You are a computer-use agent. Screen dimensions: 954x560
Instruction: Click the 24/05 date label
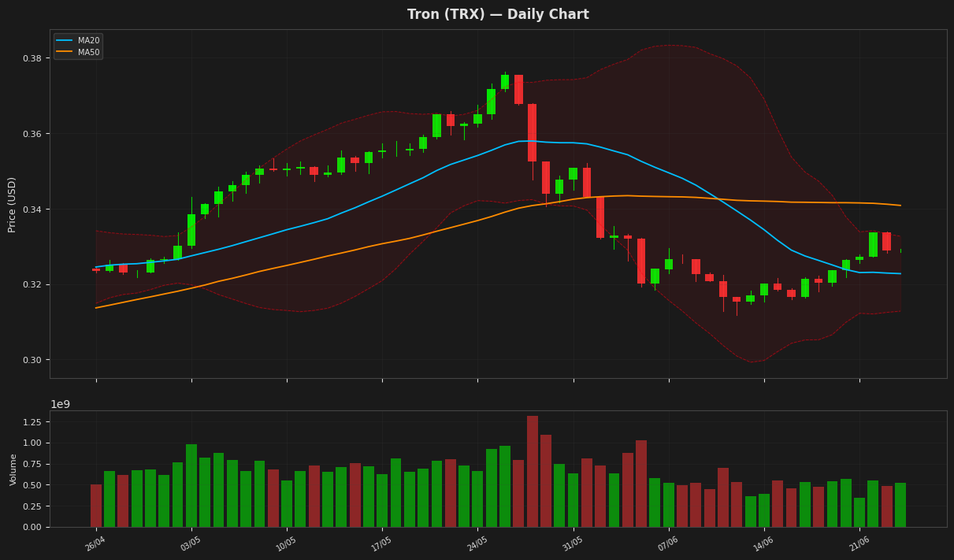click(x=477, y=543)
